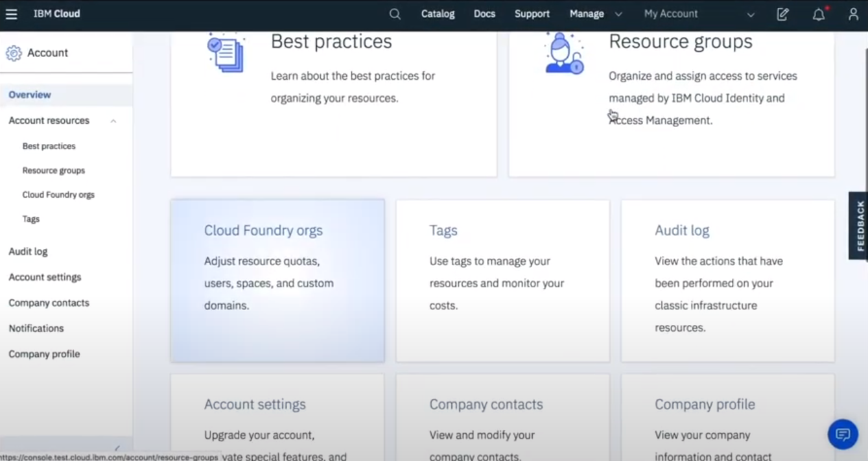
Task: Open the Company profile card
Action: 728,417
